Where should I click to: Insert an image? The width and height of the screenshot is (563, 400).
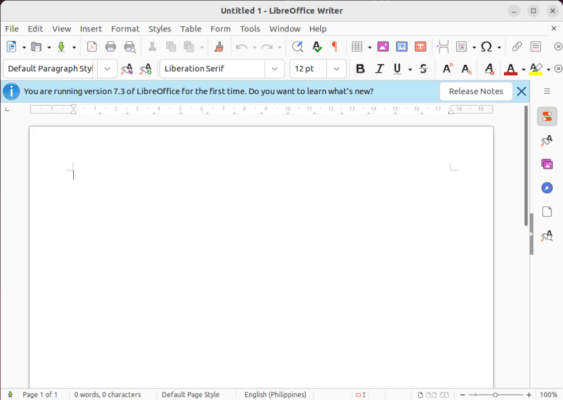383,47
